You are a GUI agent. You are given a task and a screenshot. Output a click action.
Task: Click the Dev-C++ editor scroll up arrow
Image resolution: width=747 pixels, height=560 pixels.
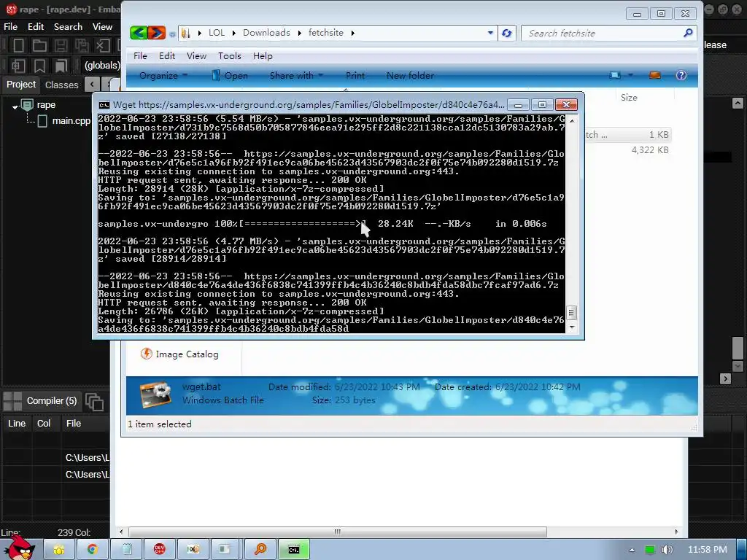tap(738, 103)
